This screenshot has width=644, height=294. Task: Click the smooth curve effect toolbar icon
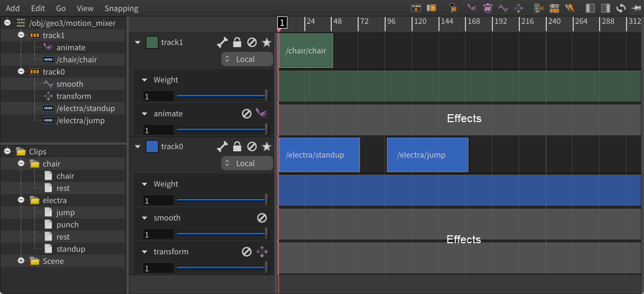(x=503, y=8)
